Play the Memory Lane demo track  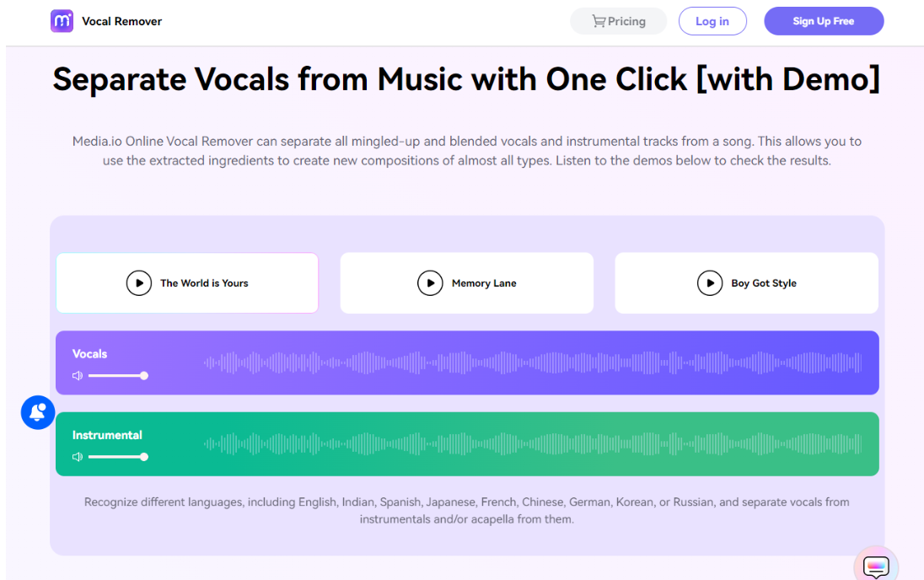click(x=430, y=283)
